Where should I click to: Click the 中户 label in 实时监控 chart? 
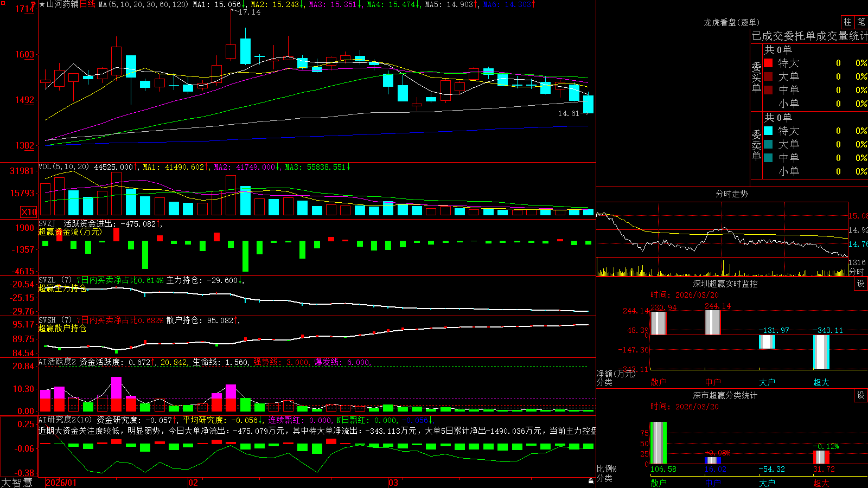tap(712, 382)
